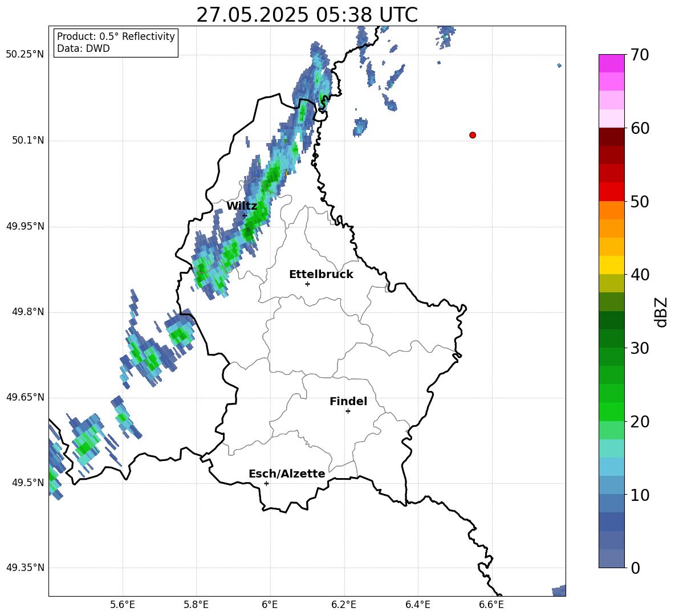Viewport: 675px width, 616px height.
Task: Click the colorbar value 70
Action: [640, 55]
